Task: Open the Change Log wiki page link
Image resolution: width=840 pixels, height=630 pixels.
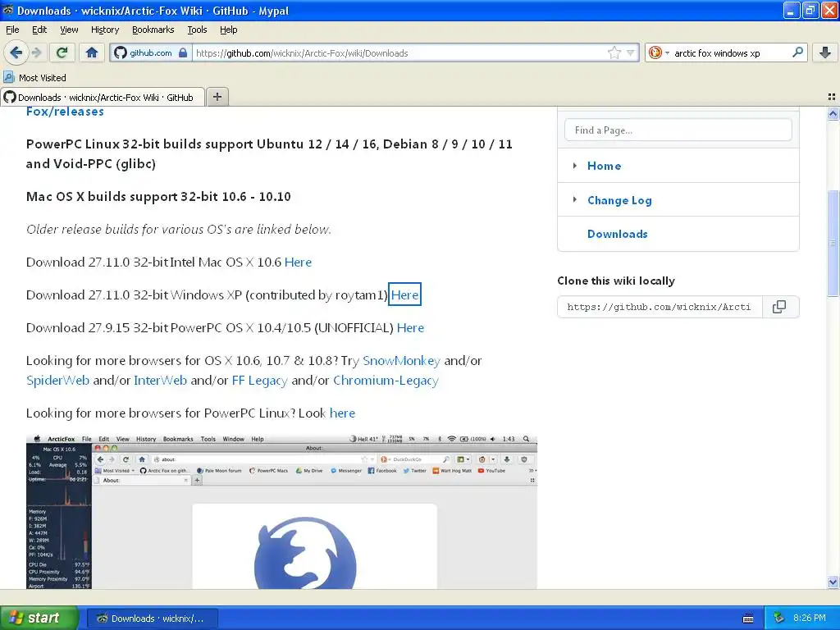Action: [619, 200]
